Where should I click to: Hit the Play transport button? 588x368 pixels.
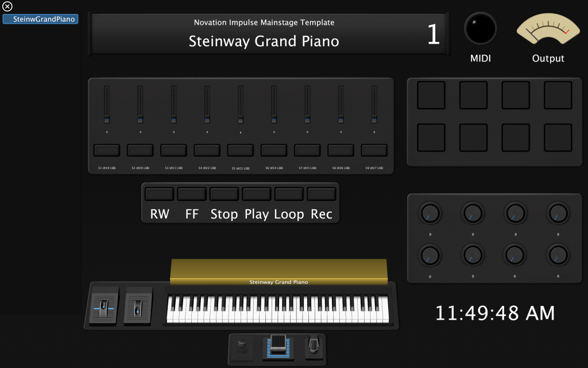(257, 194)
